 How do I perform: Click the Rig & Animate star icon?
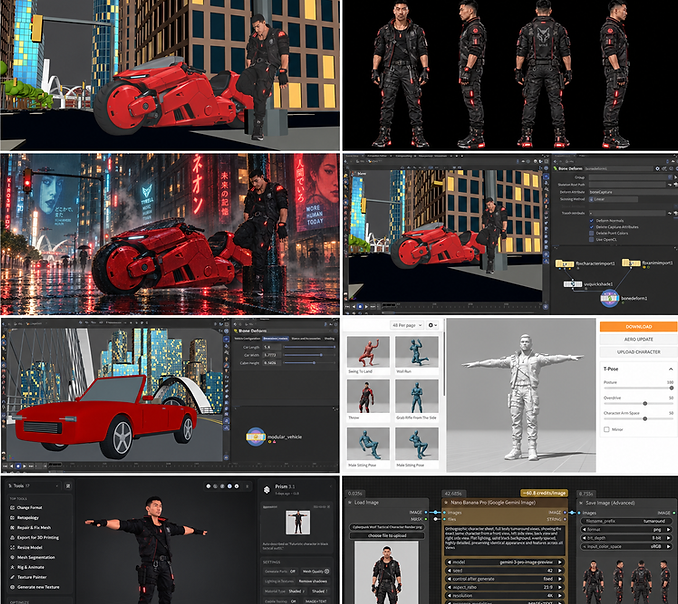[x=12, y=567]
